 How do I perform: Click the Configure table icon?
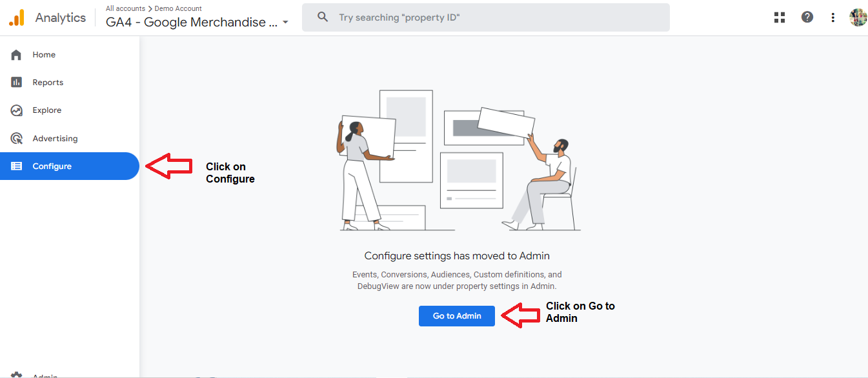coord(17,166)
